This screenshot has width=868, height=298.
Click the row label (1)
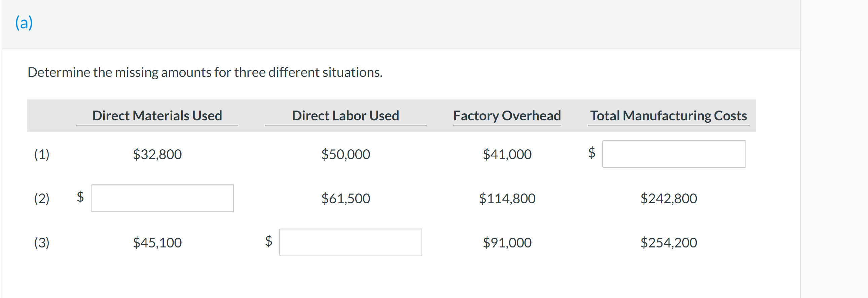42,154
